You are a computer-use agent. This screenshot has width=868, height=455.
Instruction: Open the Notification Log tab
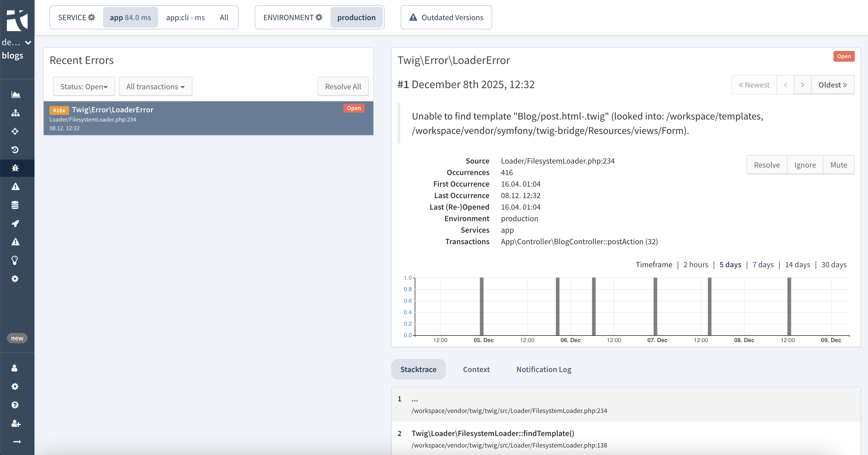click(x=544, y=369)
